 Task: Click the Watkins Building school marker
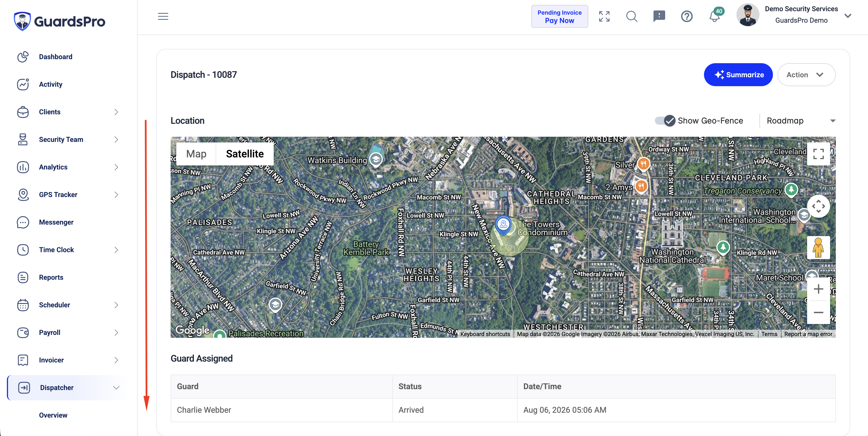376,159
